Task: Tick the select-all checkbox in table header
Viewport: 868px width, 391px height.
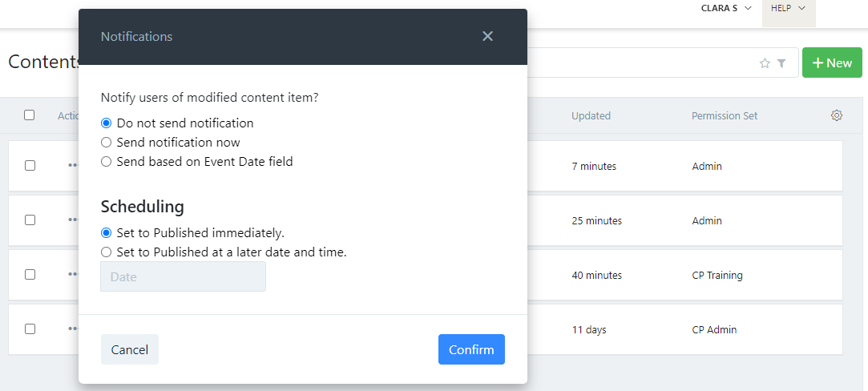Action: pos(30,115)
